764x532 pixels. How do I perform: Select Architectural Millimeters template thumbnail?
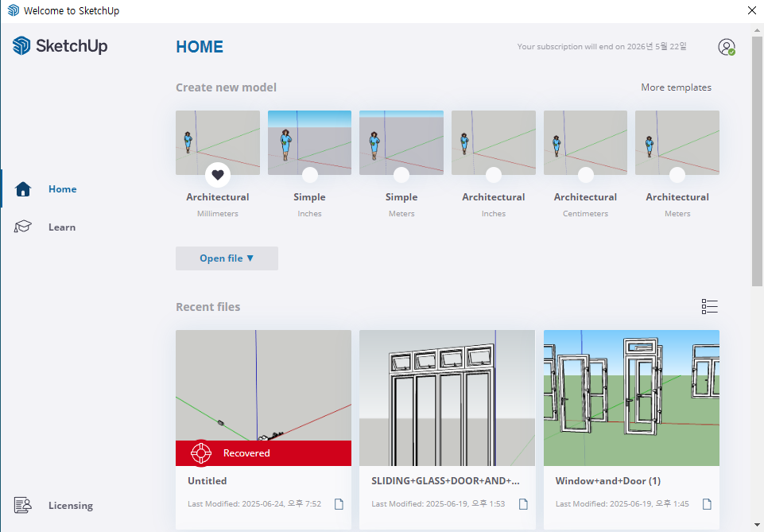(x=218, y=142)
